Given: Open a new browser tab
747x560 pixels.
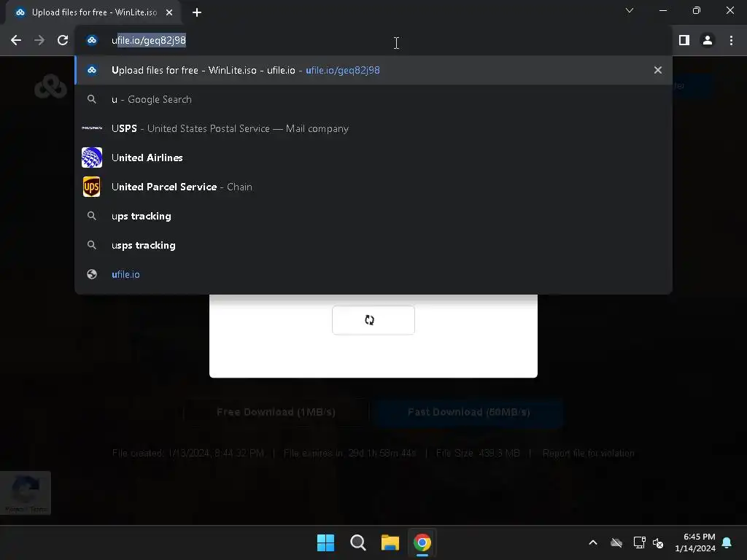Looking at the screenshot, I should click(197, 13).
